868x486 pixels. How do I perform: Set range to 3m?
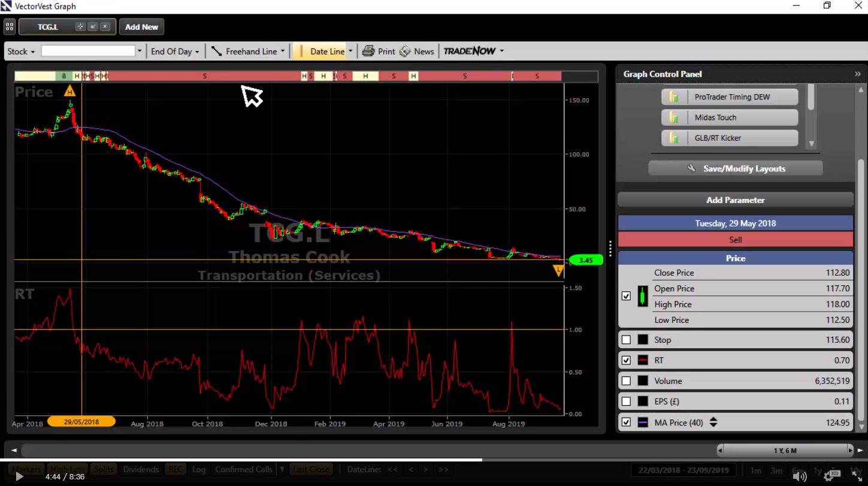(x=776, y=471)
